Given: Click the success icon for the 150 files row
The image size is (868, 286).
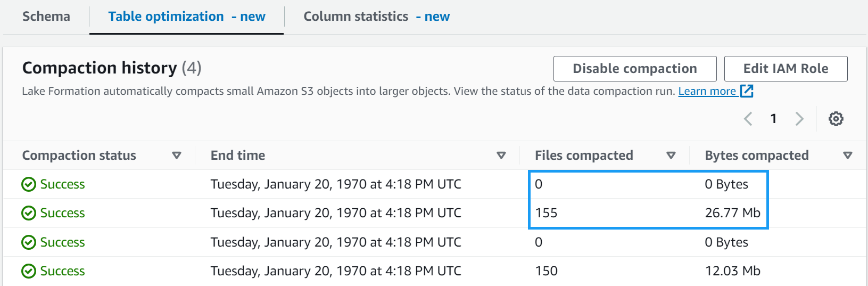Looking at the screenshot, I should click(x=29, y=271).
